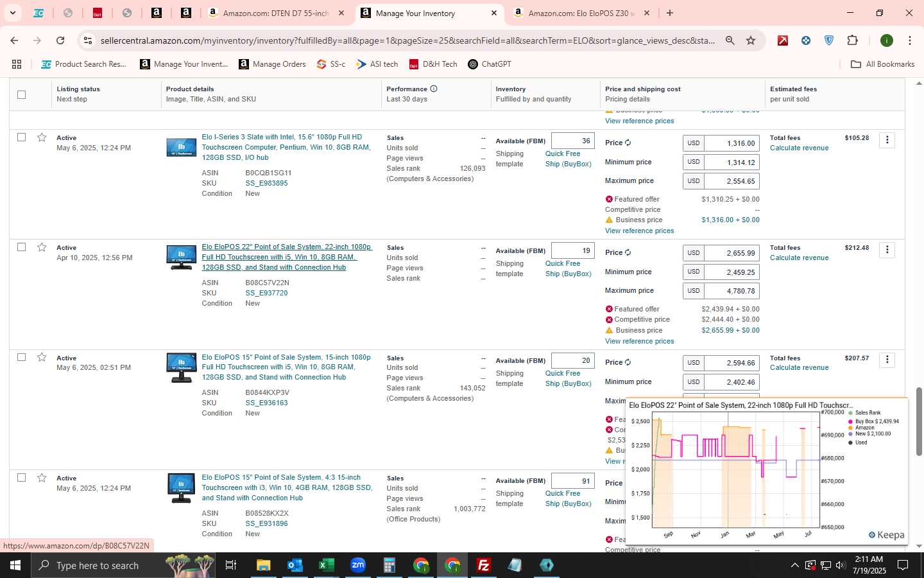Open actions menu for EloPOS 15" i5 row
The height and width of the screenshot is (578, 924).
[887, 360]
